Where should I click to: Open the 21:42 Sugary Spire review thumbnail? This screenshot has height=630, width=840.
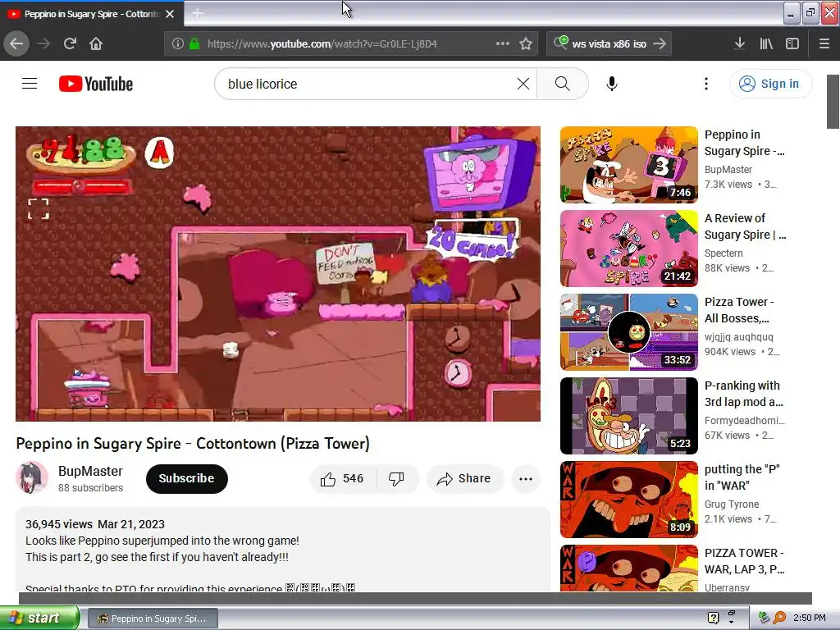[x=629, y=249]
